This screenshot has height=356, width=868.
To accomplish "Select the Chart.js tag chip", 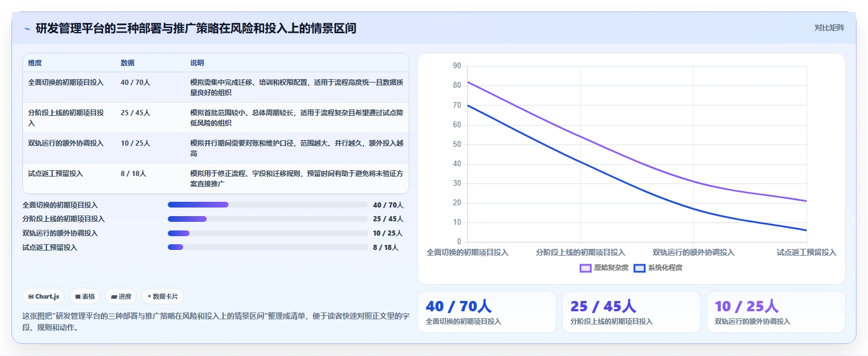I will pos(44,296).
